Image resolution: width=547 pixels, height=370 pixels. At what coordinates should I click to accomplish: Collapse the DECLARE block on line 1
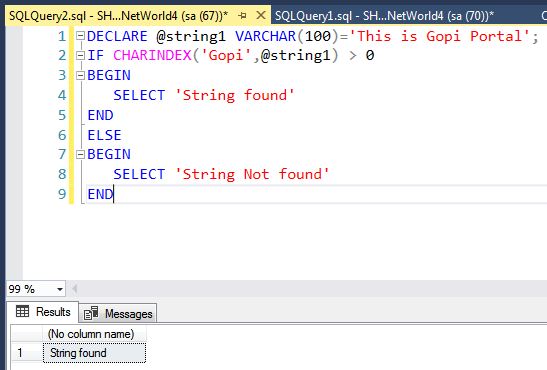point(81,35)
